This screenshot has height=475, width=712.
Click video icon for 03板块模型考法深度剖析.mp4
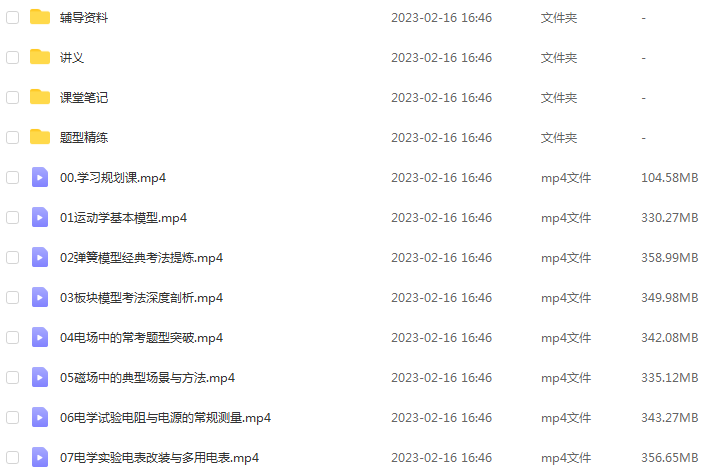(40, 297)
